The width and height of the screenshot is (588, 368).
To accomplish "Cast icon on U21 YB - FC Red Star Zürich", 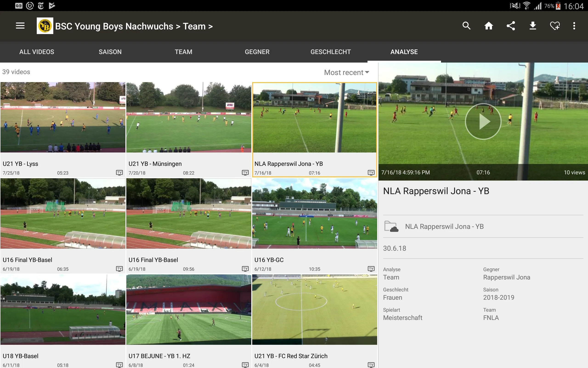I will tap(371, 365).
